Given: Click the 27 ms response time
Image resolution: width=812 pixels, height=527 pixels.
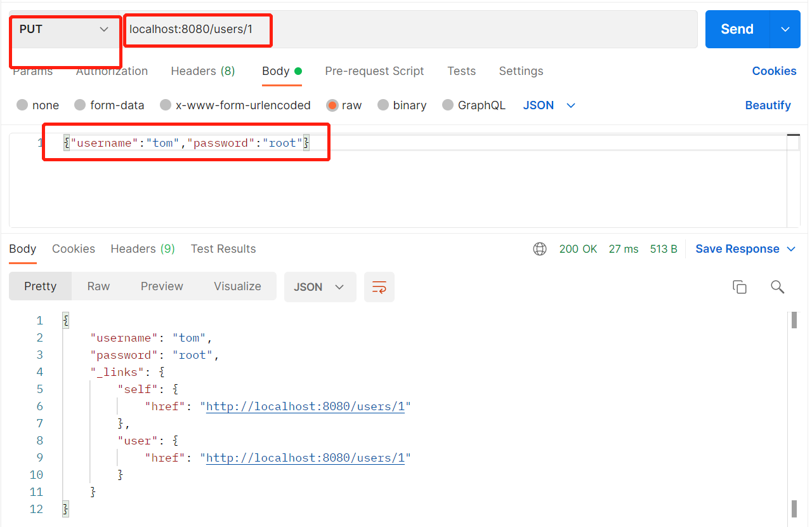Looking at the screenshot, I should (624, 249).
